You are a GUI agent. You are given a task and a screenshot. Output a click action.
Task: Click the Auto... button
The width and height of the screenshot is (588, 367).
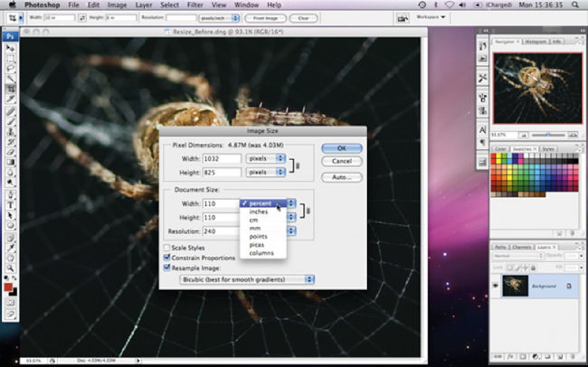point(342,177)
